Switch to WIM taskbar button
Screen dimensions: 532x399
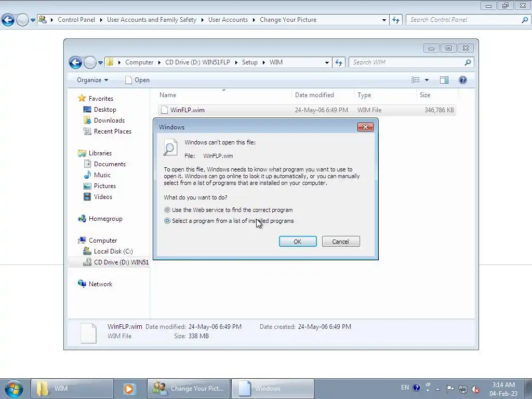[x=72, y=389]
